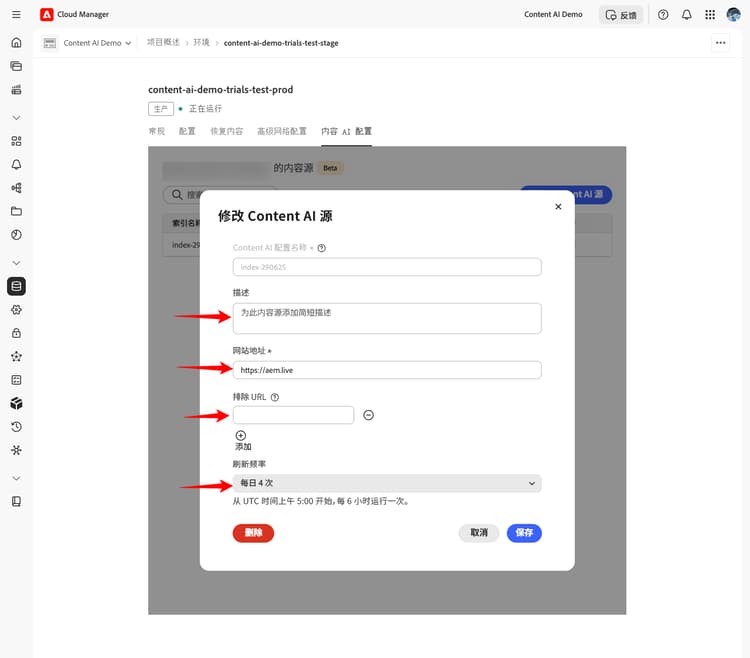Click content-ai-demo-trials-test-stage breadcrumb
The image size is (750, 658).
(281, 43)
